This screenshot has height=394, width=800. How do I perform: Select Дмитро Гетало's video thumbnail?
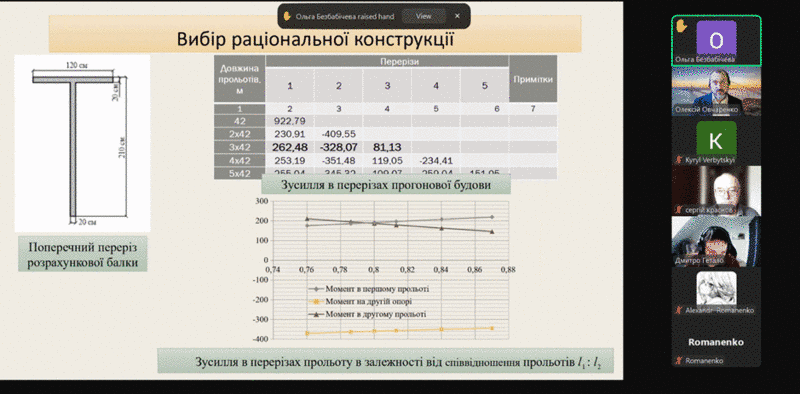716,240
